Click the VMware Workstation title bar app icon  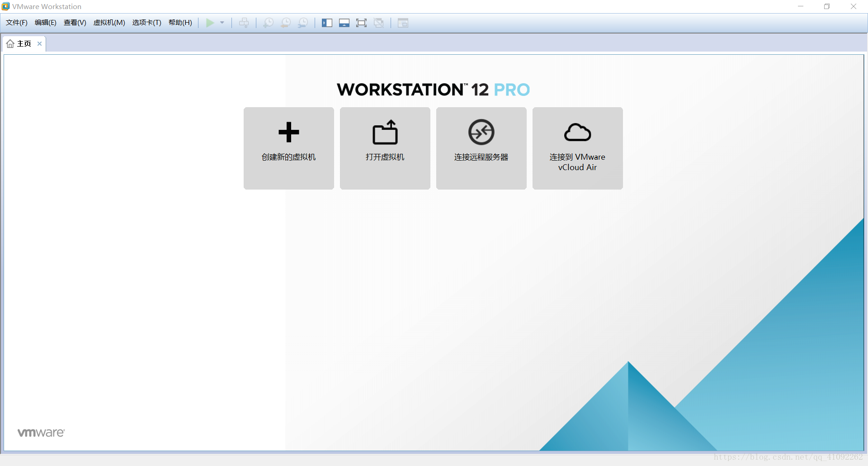(5, 6)
